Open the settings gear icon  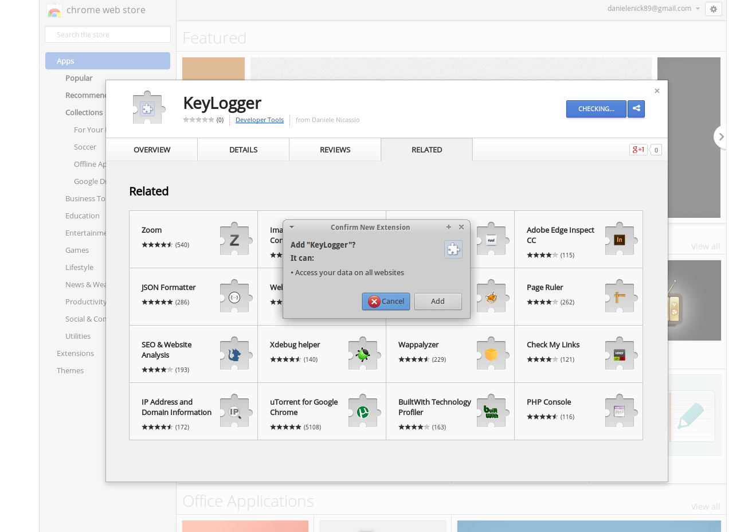714,9
